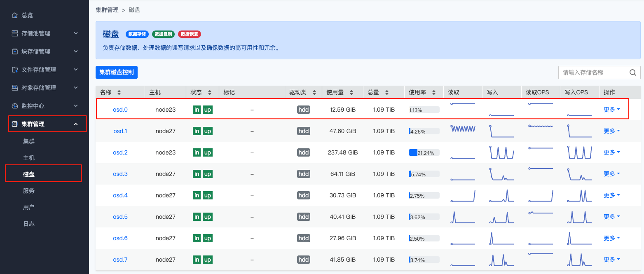The height and width of the screenshot is (274, 644).
Task: Open 更多 dropdown for osd.2
Action: coord(611,152)
